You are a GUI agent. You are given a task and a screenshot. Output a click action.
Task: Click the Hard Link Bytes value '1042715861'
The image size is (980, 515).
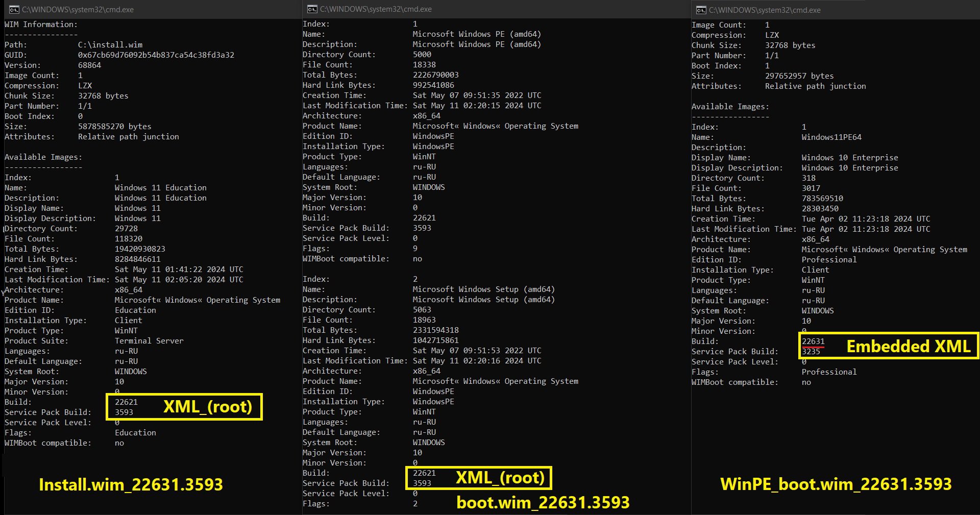coord(436,340)
